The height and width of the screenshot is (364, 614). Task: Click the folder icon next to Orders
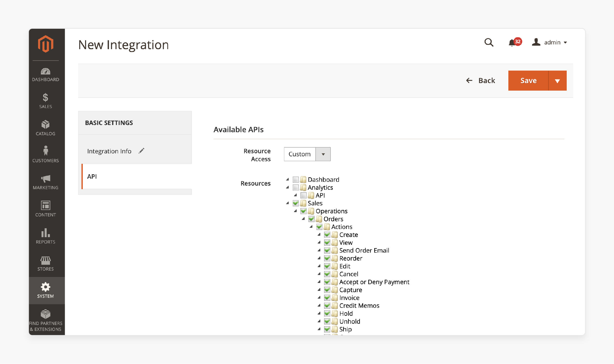pyautogui.click(x=319, y=219)
